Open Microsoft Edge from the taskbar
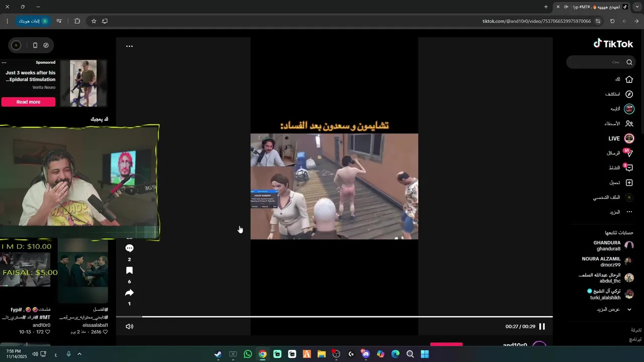Screen dimensions: 644x362 click(395, 354)
